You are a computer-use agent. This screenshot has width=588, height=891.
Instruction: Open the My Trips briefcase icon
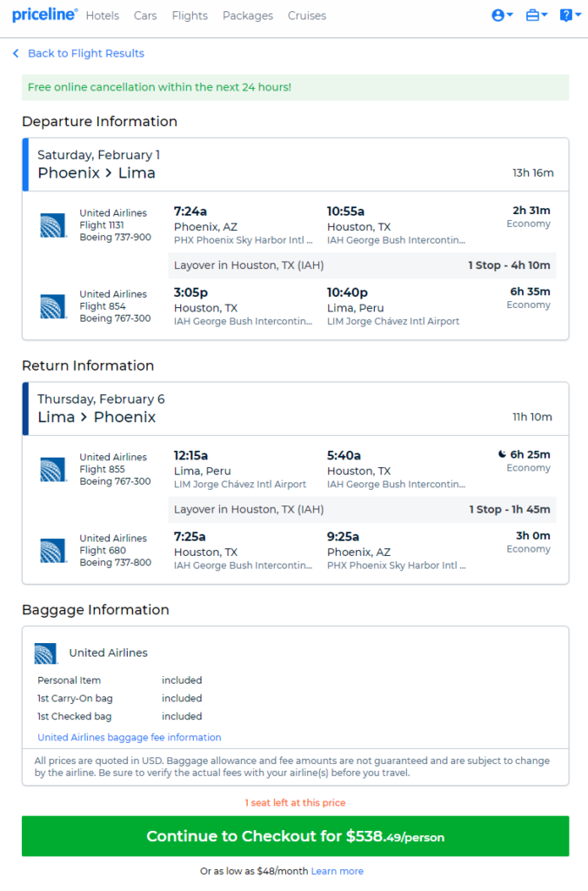[x=532, y=16]
